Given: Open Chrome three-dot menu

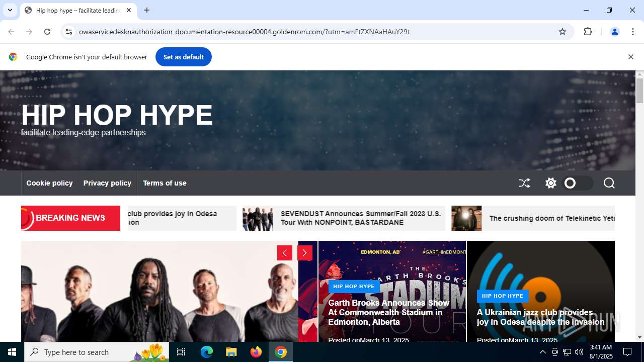Looking at the screenshot, I should click(x=633, y=32).
